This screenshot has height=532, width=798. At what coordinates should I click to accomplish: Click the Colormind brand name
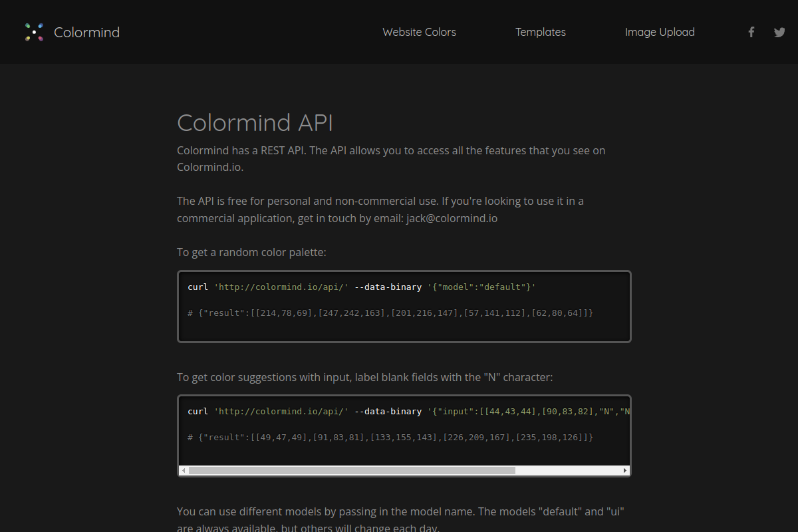pos(86,32)
